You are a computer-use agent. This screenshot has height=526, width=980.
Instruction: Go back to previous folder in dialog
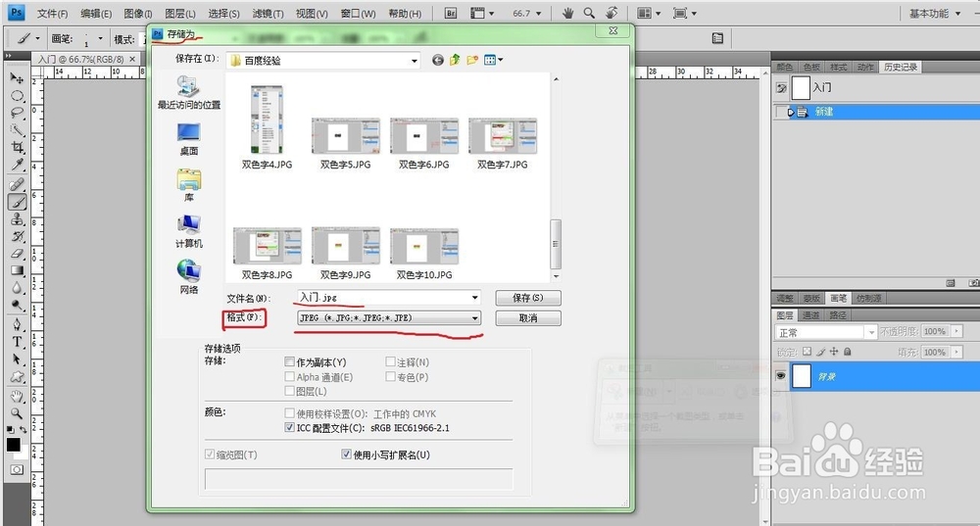(437, 60)
